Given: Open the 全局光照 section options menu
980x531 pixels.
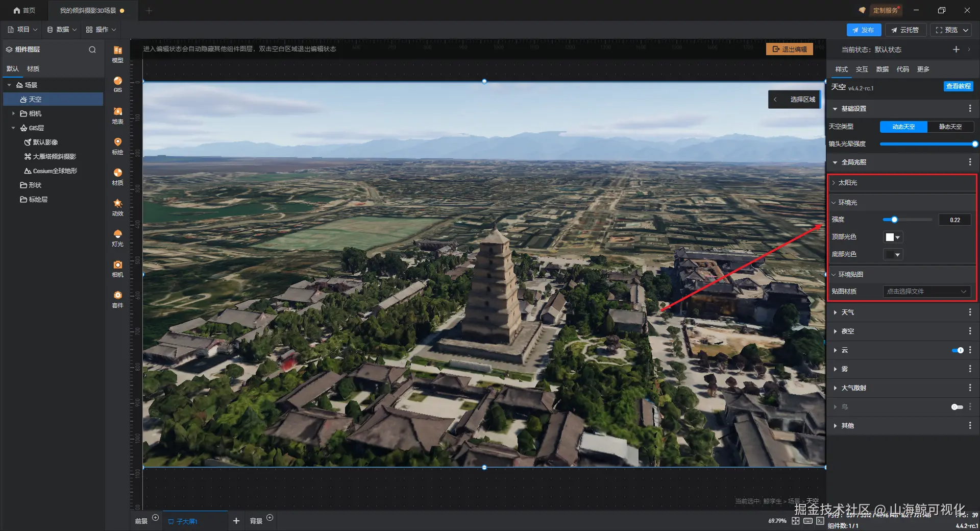Looking at the screenshot, I should click(970, 162).
